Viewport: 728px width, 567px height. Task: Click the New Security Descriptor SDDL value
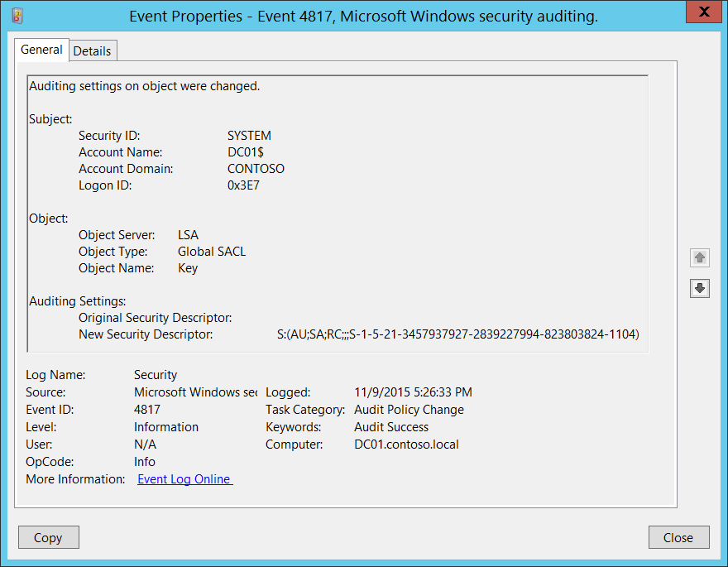(457, 334)
